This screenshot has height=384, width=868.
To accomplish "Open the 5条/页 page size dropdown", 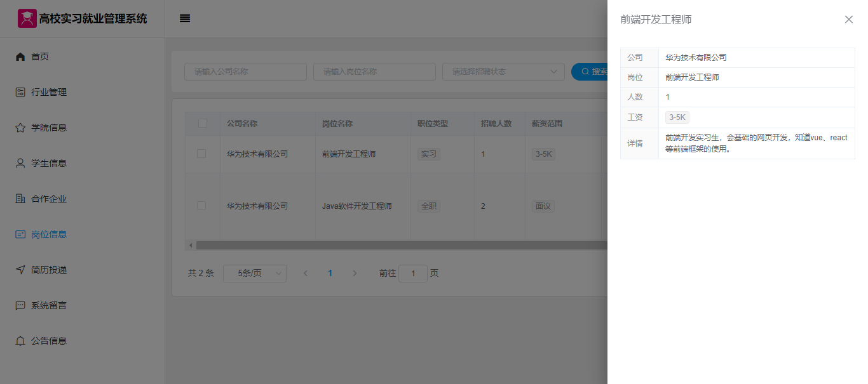I will [254, 274].
